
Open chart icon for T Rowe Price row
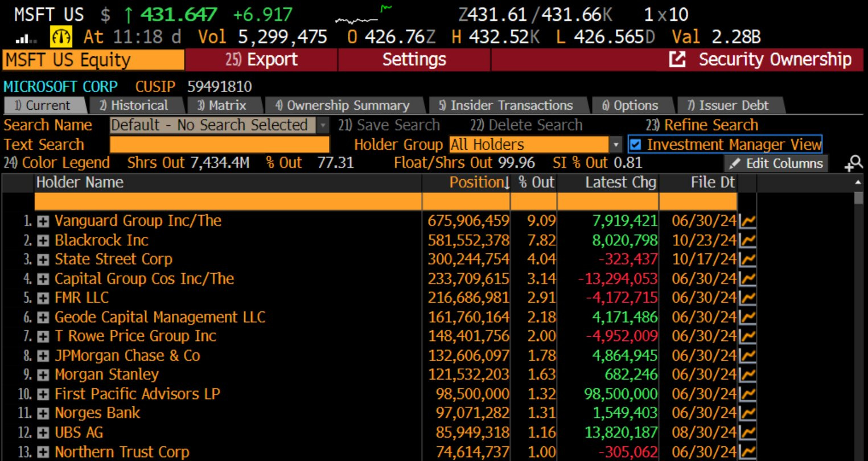click(x=748, y=336)
